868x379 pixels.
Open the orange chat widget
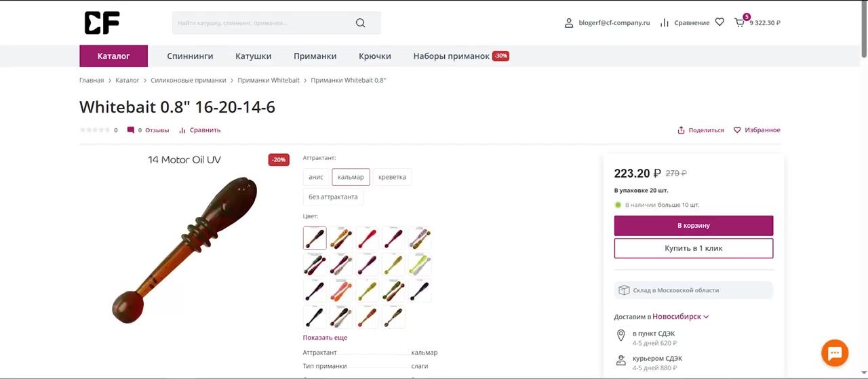pyautogui.click(x=835, y=353)
